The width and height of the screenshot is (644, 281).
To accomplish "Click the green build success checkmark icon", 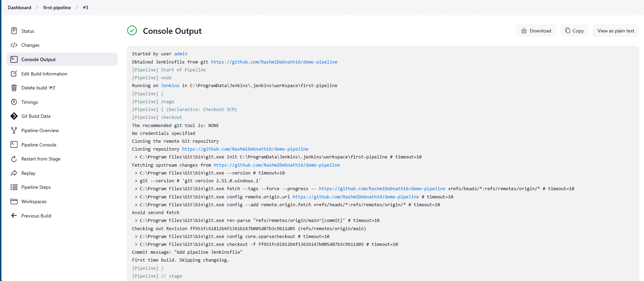I will [x=132, y=31].
